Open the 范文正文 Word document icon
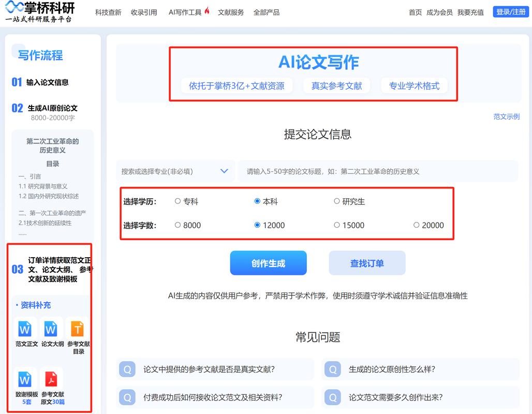Viewport: 532px width, 414px height. point(24,330)
